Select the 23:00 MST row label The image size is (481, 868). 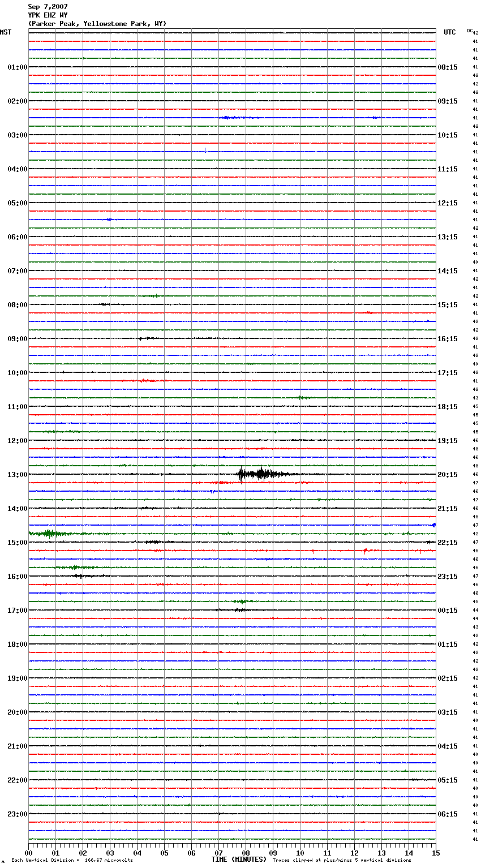tap(18, 814)
